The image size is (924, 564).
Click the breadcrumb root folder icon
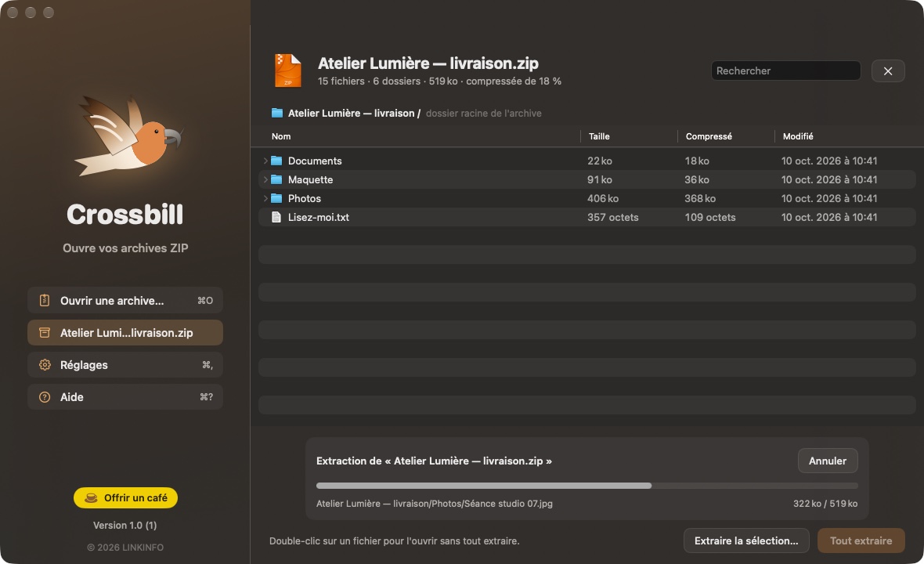pos(277,113)
